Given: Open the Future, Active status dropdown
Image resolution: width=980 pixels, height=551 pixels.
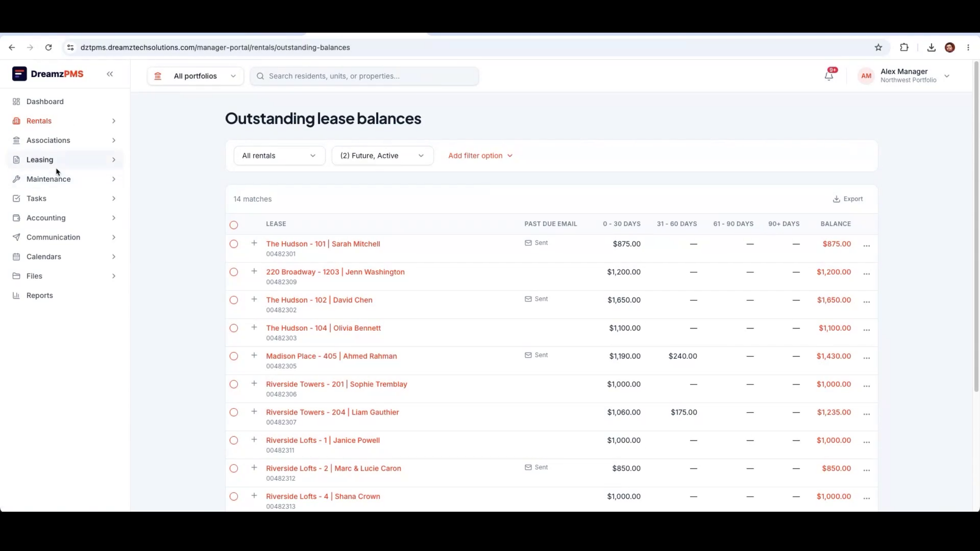Looking at the screenshot, I should click(383, 156).
